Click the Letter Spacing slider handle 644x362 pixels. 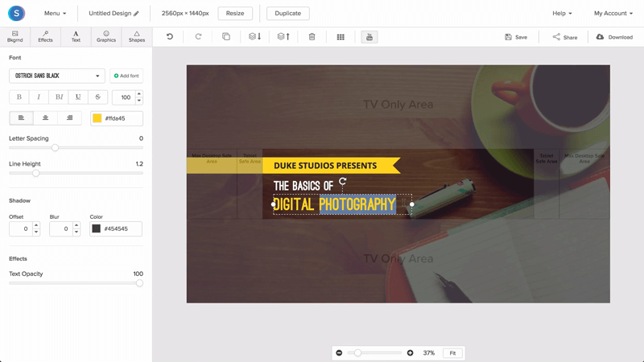coord(55,148)
